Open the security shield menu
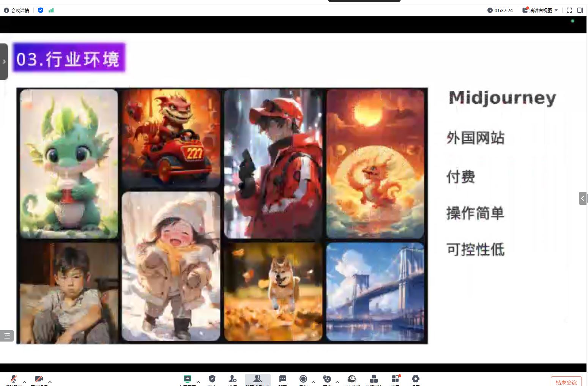Screen dimensions: 588x386 [212, 379]
